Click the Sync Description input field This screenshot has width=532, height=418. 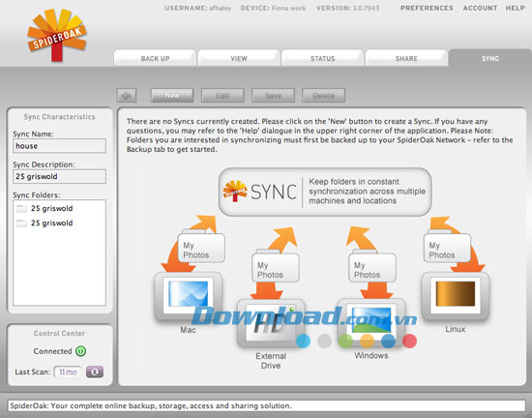coord(59,176)
